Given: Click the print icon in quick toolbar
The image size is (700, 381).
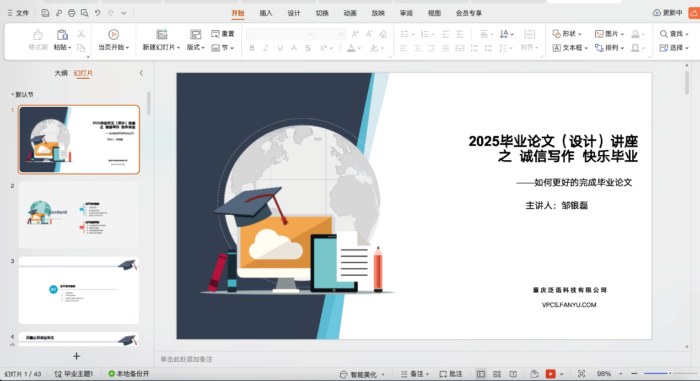Looking at the screenshot, I should click(x=71, y=13).
